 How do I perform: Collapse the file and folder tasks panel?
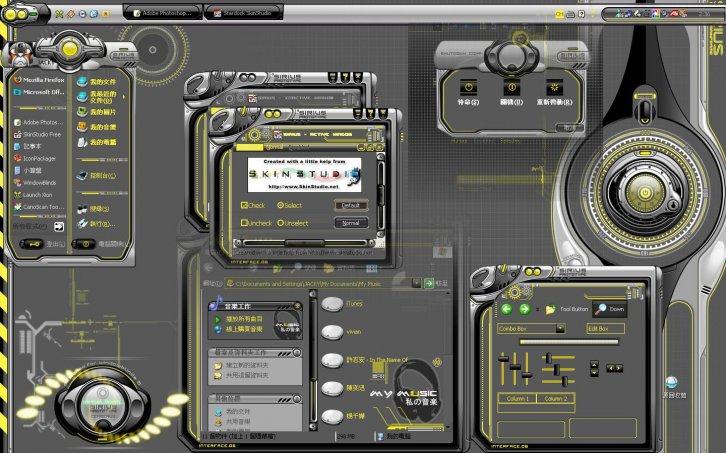tap(297, 352)
